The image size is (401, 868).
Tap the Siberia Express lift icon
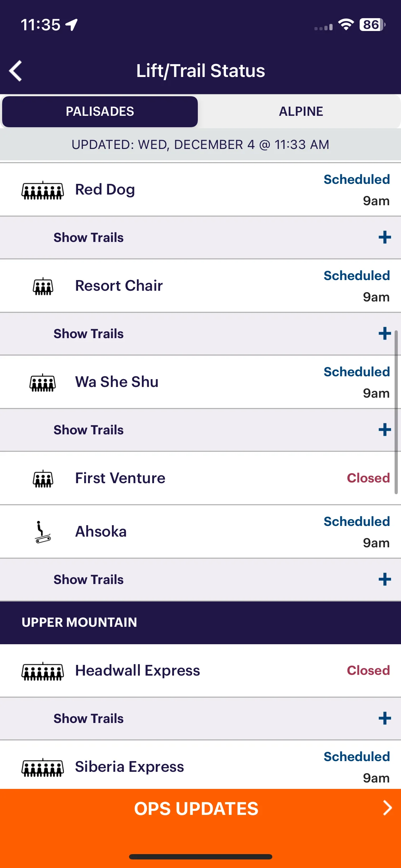coord(43,768)
